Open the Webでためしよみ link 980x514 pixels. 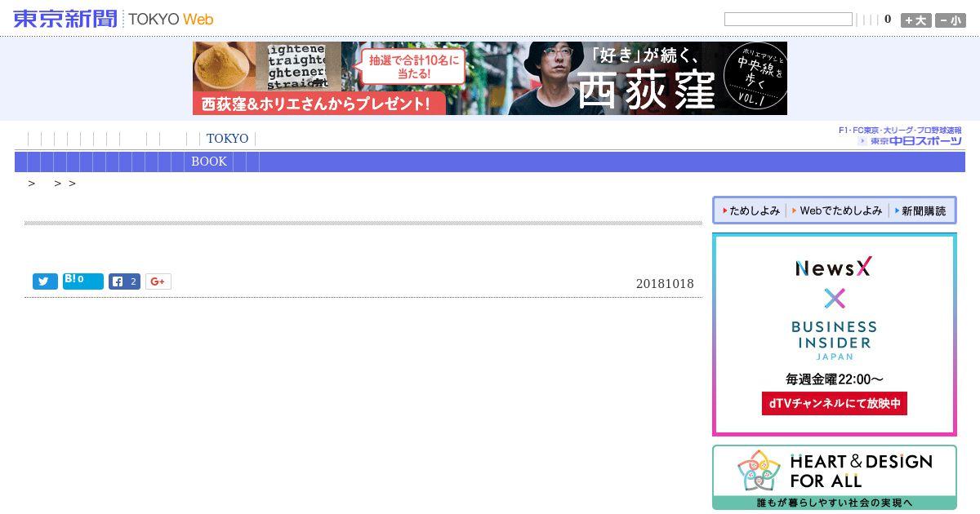pyautogui.click(x=837, y=210)
